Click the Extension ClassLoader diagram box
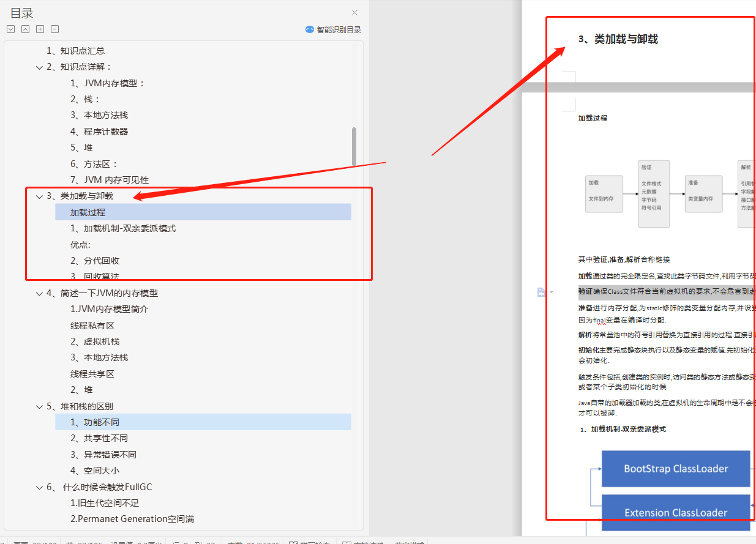756x544 pixels. [676, 513]
